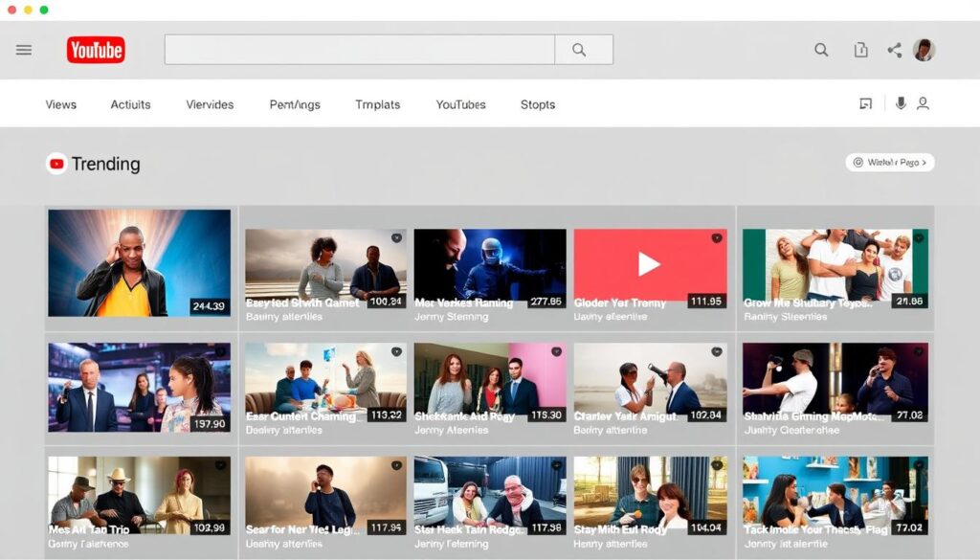The width and height of the screenshot is (980, 560).
Task: Click the upload document icon
Action: point(860,50)
